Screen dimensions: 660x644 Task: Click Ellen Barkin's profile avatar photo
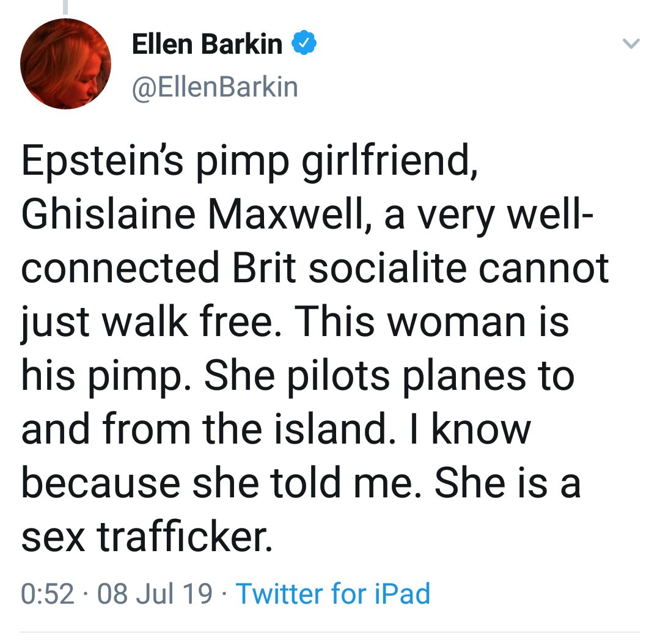tap(64, 65)
